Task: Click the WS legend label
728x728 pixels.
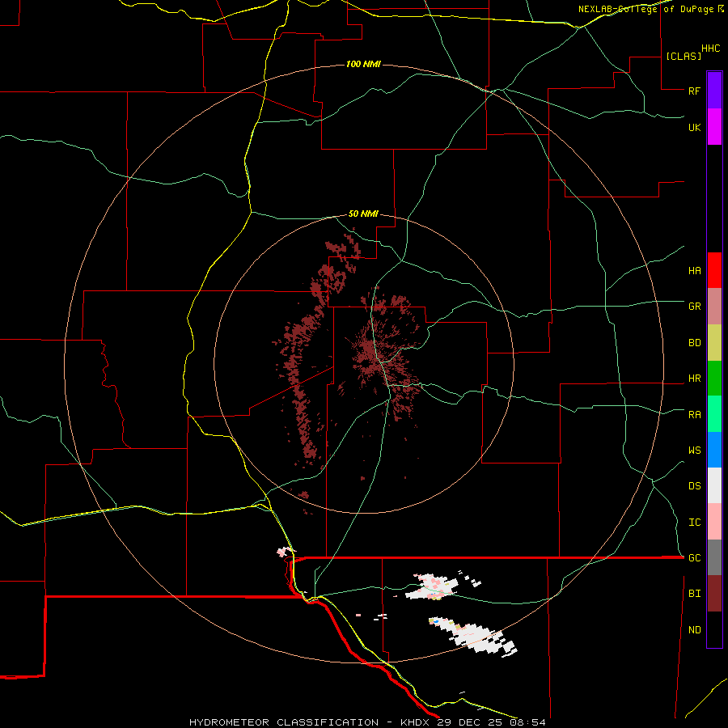Action: 694,450
